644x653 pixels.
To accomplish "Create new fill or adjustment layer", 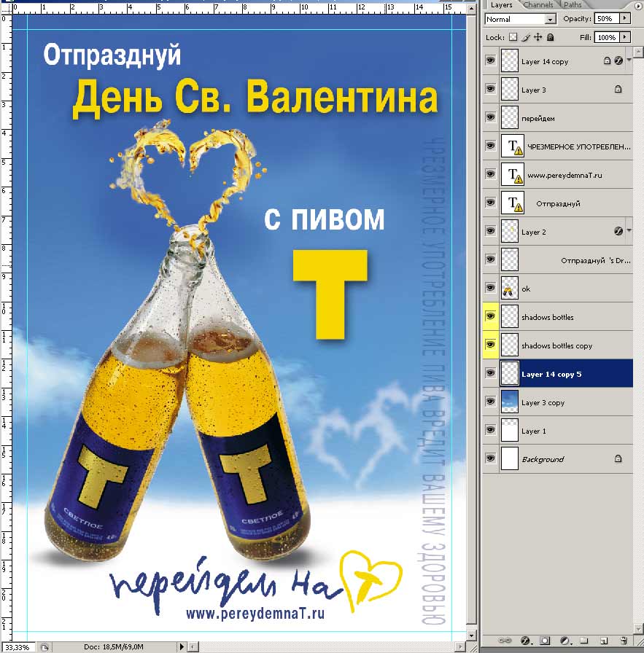I will pyautogui.click(x=565, y=641).
